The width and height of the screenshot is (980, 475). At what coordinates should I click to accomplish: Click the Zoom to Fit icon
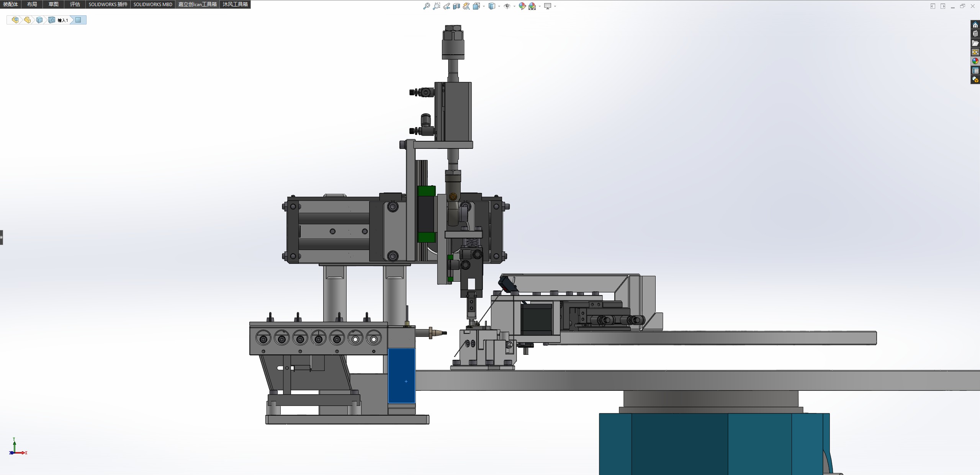pos(426,6)
